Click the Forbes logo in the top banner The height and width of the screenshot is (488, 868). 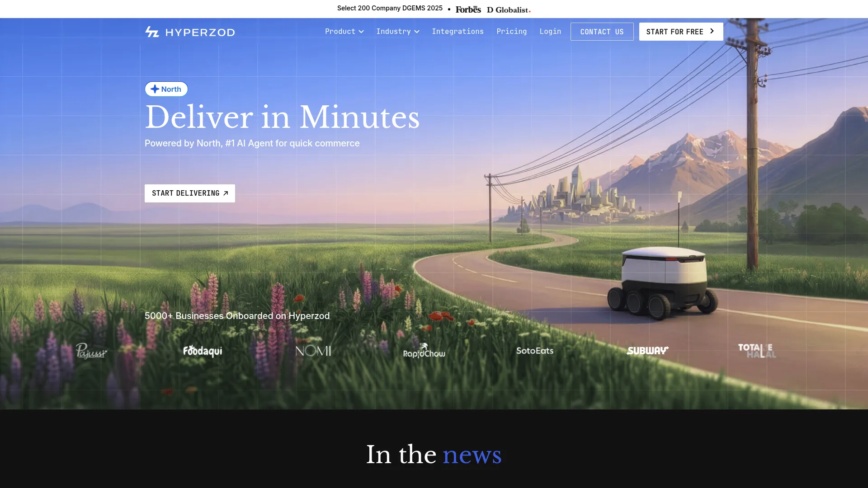pyautogui.click(x=468, y=9)
